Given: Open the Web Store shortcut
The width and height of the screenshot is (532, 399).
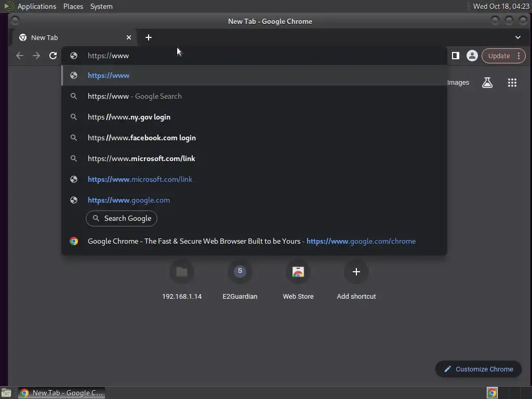Looking at the screenshot, I should tap(298, 280).
